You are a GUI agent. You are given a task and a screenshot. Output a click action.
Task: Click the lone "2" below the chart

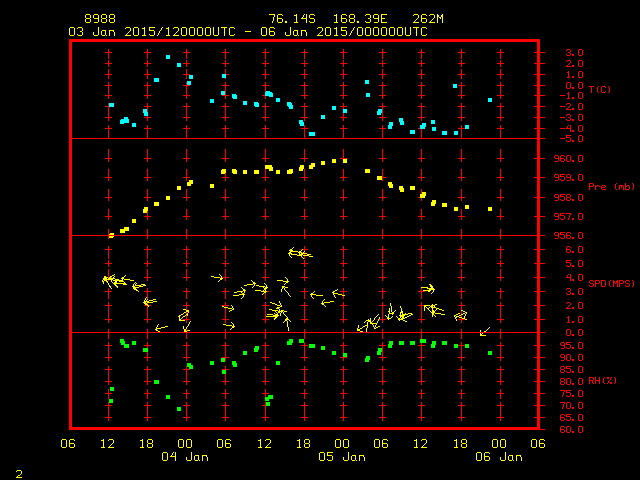[19, 474]
